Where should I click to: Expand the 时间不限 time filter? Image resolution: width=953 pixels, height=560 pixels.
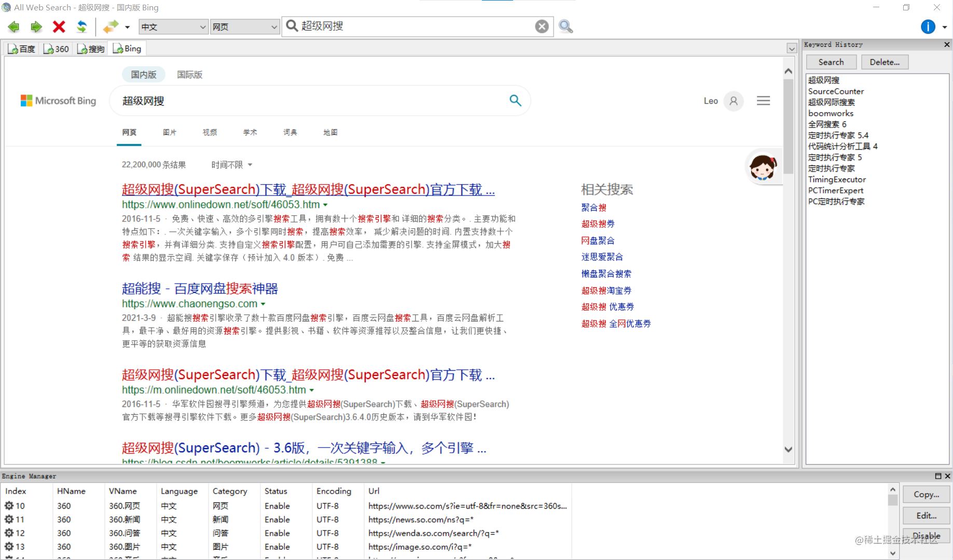point(231,164)
